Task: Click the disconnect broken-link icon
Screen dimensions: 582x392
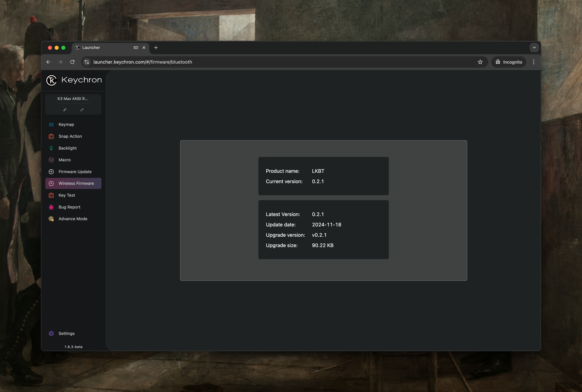Action: point(82,110)
